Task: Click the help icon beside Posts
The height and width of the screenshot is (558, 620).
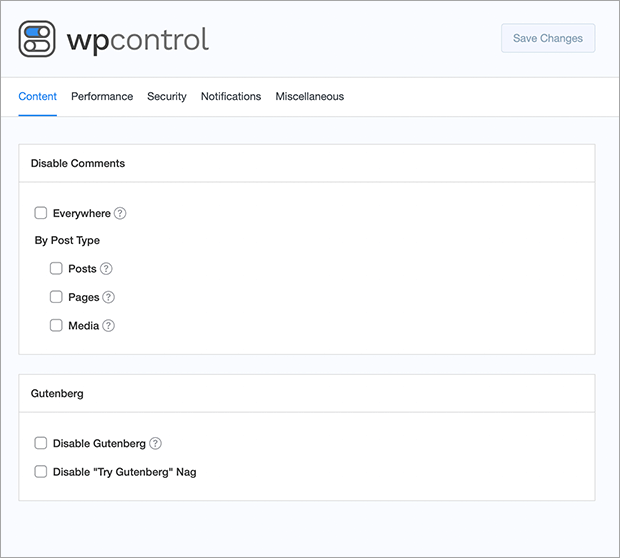Action: coord(106,269)
